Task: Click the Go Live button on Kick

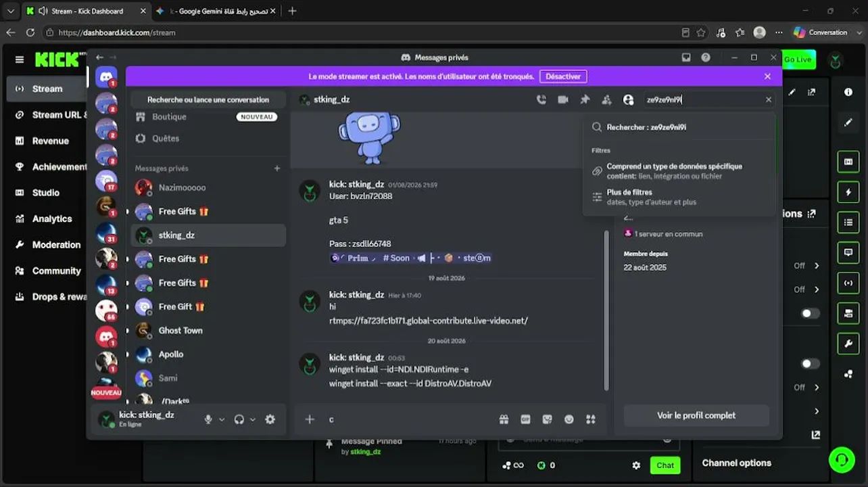Action: 798,60
